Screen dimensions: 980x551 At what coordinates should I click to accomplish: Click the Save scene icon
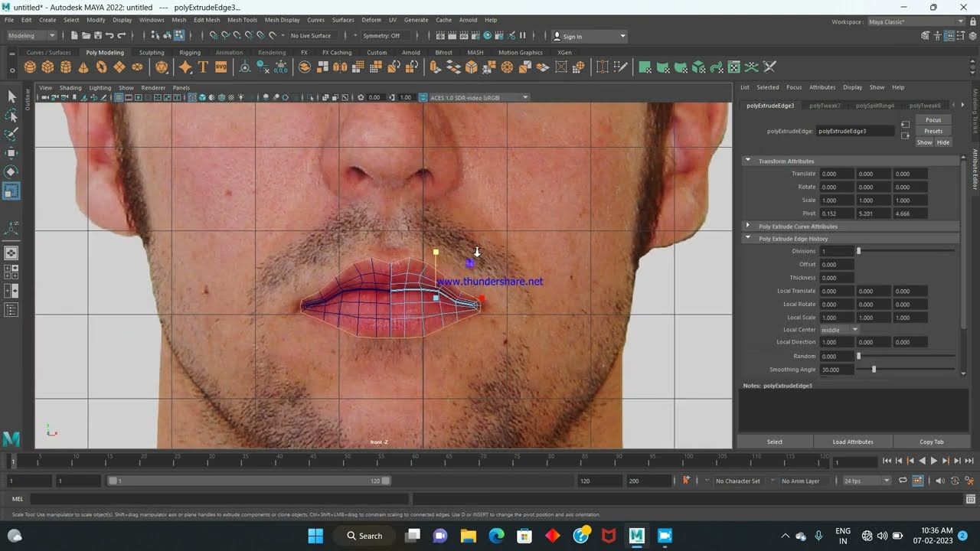pos(97,36)
